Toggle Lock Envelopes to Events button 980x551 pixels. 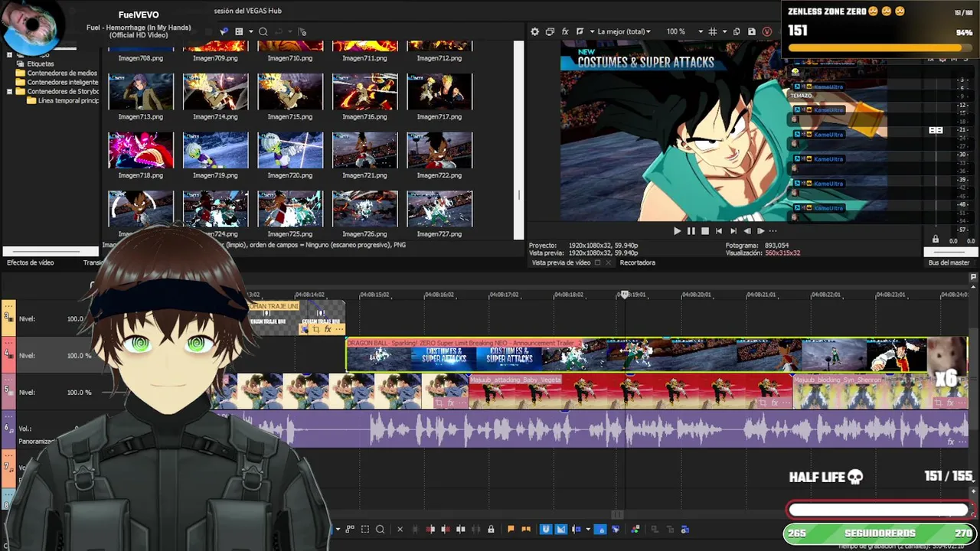coord(601,529)
